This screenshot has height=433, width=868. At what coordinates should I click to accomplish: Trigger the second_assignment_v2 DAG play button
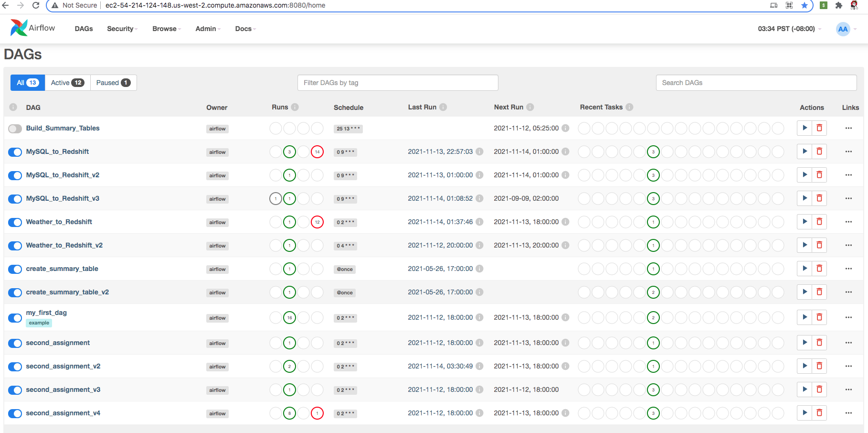pyautogui.click(x=804, y=366)
